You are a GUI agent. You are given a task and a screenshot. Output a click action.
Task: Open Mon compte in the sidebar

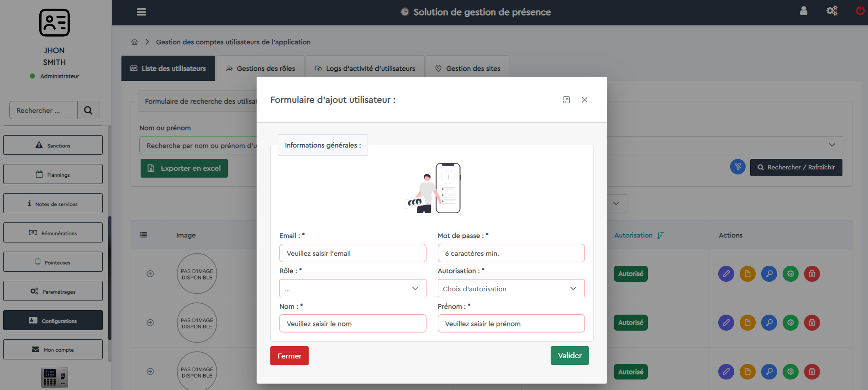(53, 350)
